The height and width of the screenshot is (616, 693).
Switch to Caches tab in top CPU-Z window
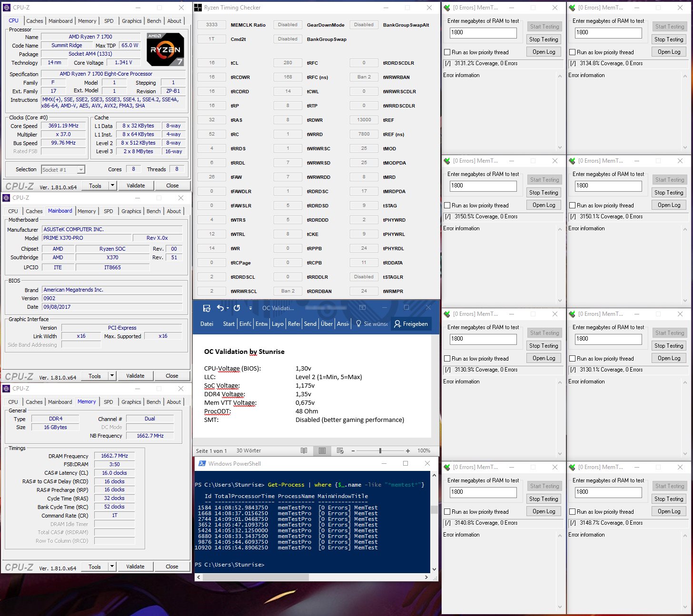pyautogui.click(x=35, y=21)
